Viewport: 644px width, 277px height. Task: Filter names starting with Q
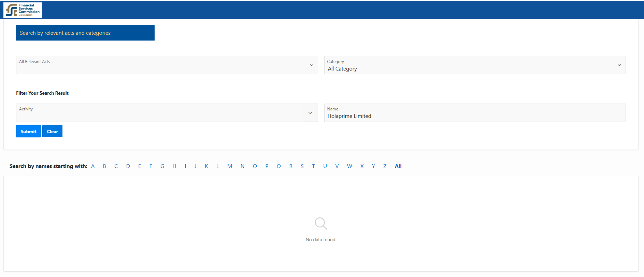click(279, 166)
